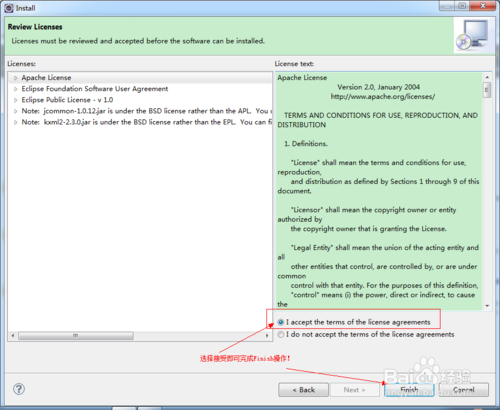Click the Cancel button

pos(464,390)
